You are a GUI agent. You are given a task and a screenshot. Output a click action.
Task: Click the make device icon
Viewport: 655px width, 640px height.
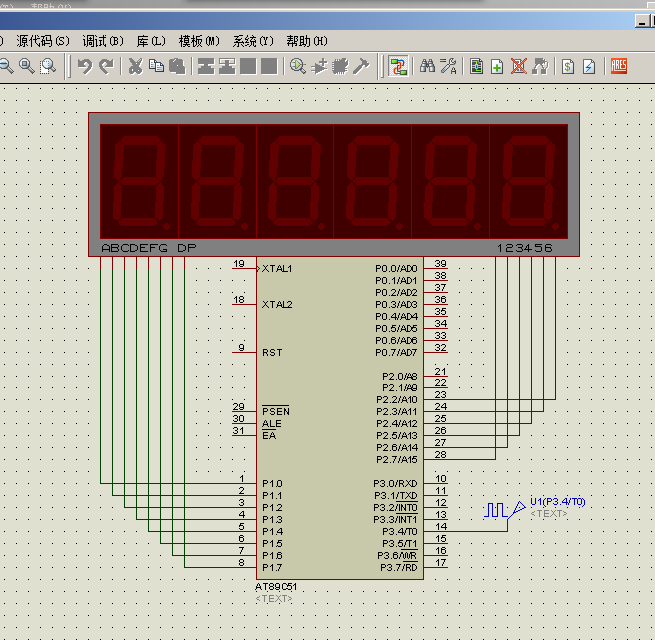(319, 66)
